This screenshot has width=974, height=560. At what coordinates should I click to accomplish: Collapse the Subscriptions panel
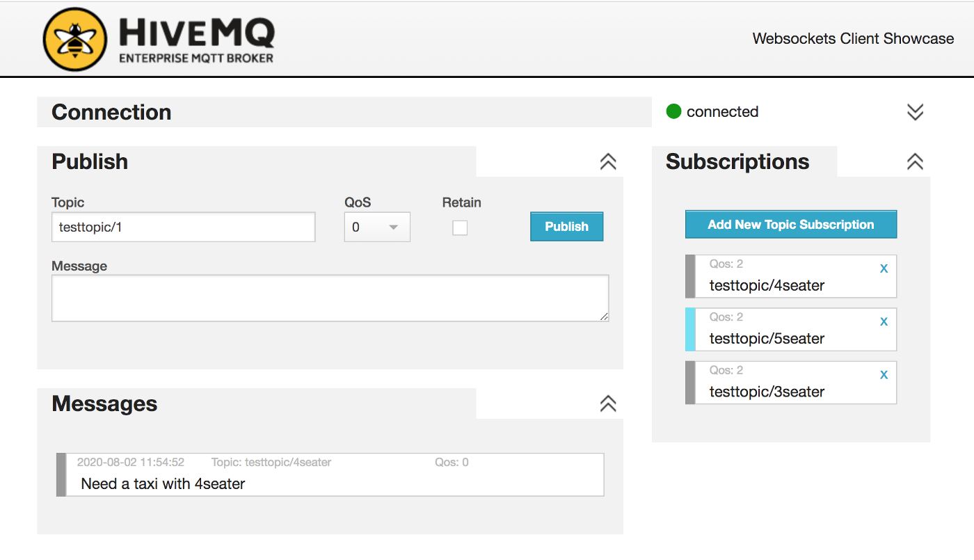tap(915, 162)
